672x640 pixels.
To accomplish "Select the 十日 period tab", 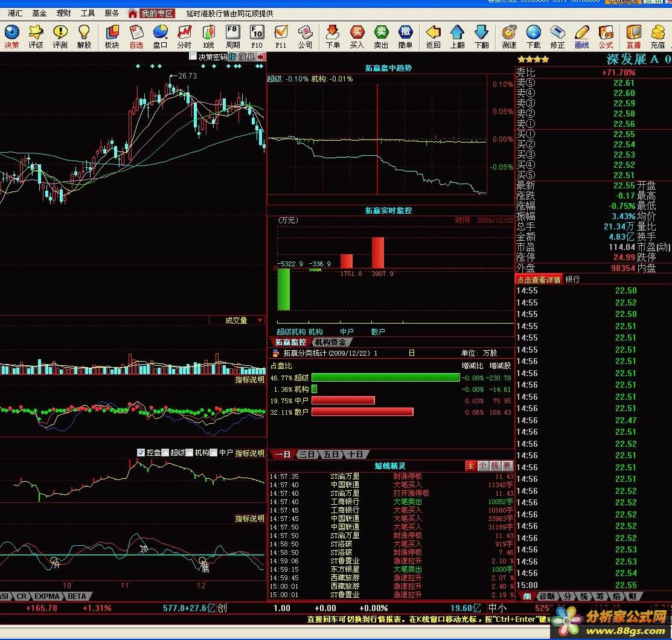I will [x=355, y=454].
